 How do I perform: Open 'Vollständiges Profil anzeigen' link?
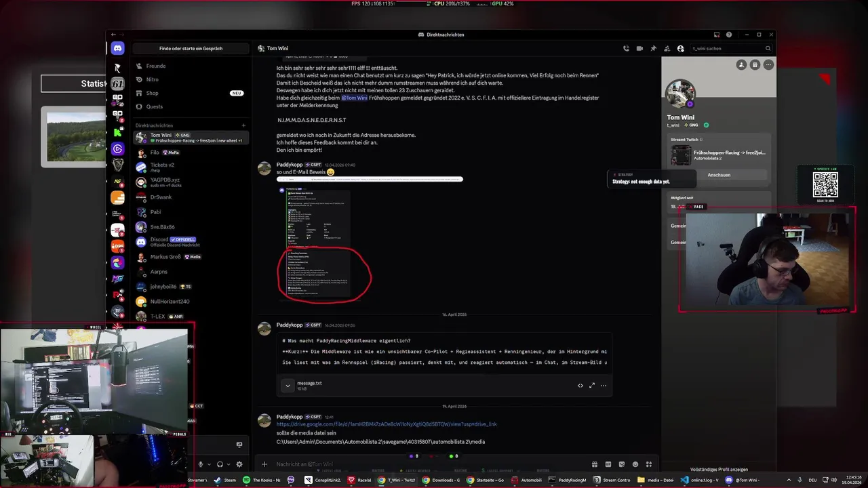pos(719,469)
